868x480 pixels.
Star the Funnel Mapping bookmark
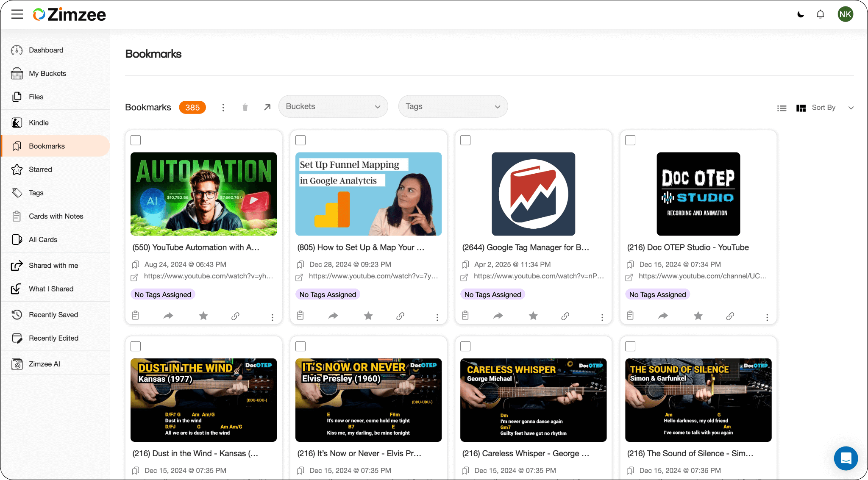coord(368,316)
